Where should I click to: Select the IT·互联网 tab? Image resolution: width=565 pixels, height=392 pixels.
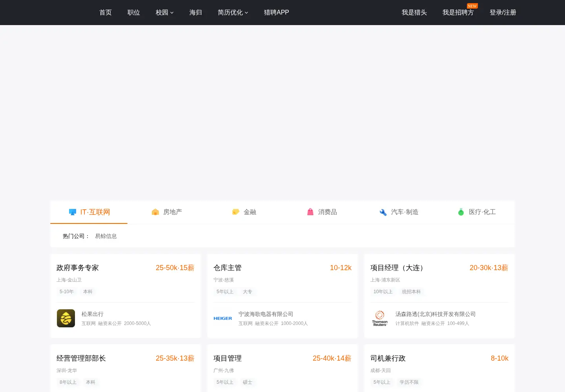click(x=89, y=212)
